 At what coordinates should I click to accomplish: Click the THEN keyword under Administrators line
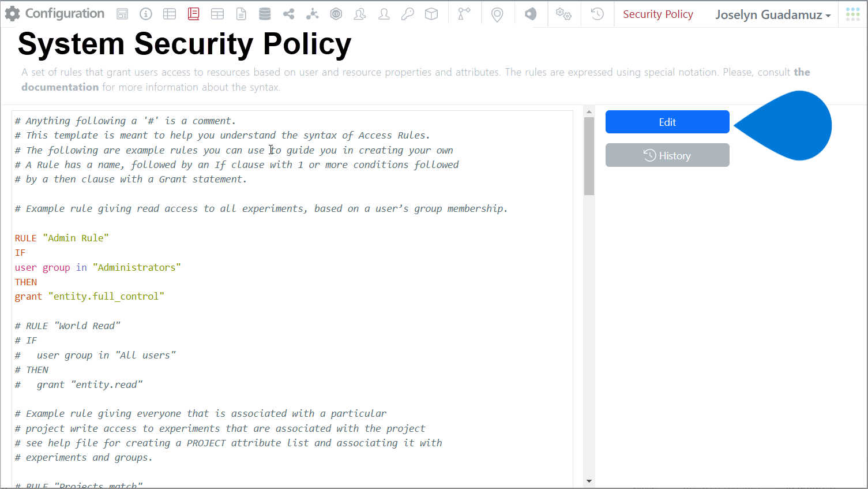pos(26,282)
